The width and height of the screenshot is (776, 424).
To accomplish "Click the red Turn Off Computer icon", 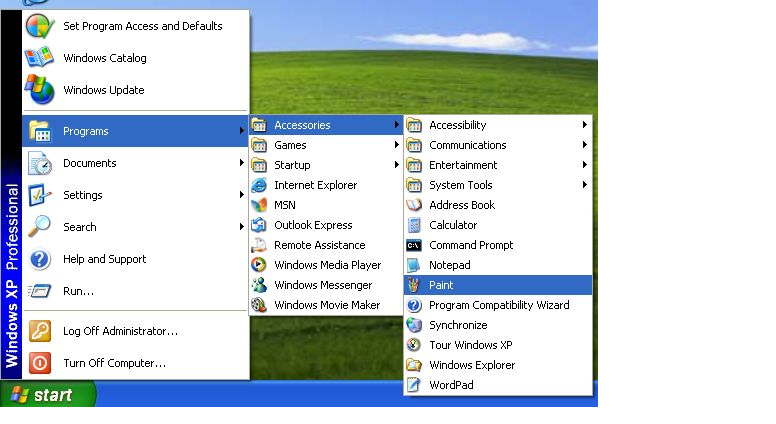I will point(40,363).
